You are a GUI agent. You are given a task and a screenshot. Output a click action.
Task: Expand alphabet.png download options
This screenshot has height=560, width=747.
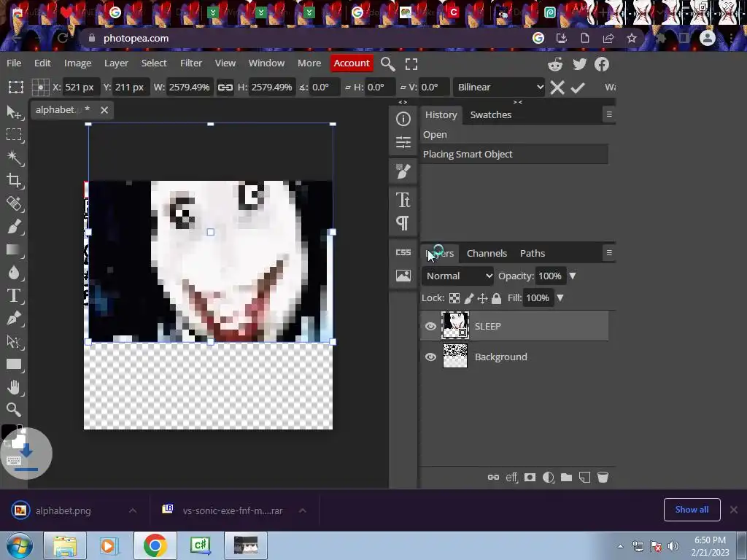coord(133,510)
